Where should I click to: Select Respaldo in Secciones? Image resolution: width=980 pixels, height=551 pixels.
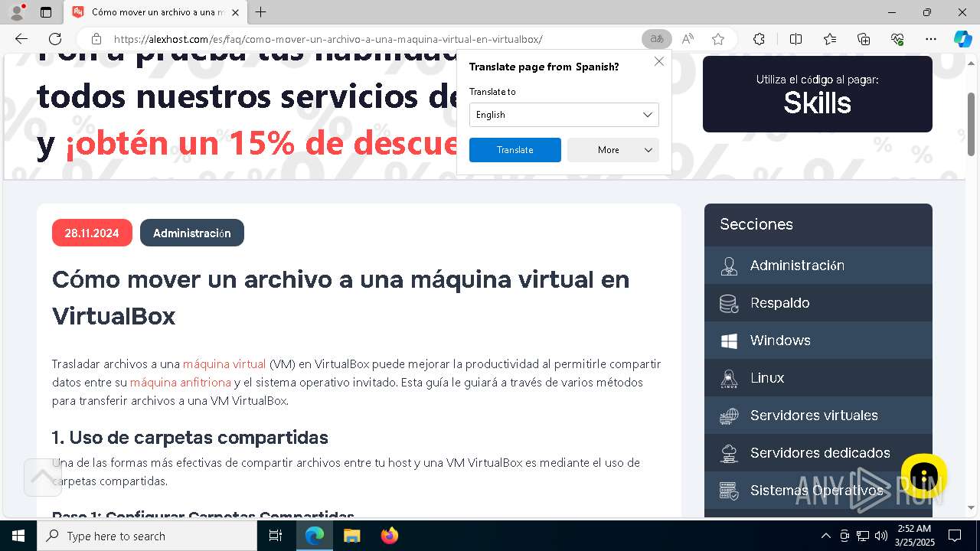pos(818,303)
